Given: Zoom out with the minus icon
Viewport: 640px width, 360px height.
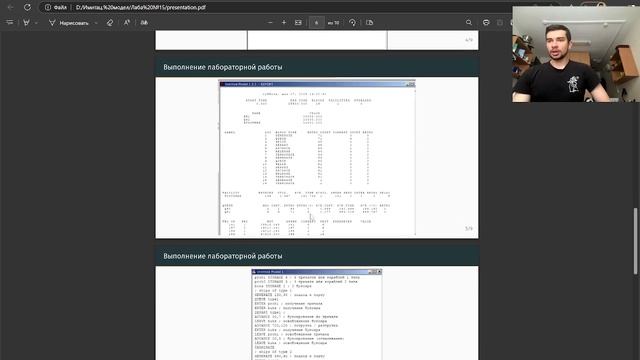Looking at the screenshot, I should pyautogui.click(x=270, y=23).
